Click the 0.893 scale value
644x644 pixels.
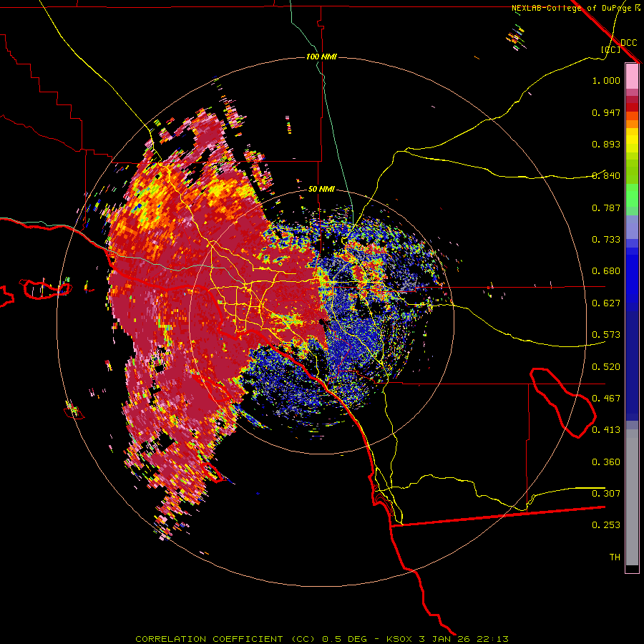pyautogui.click(x=606, y=144)
